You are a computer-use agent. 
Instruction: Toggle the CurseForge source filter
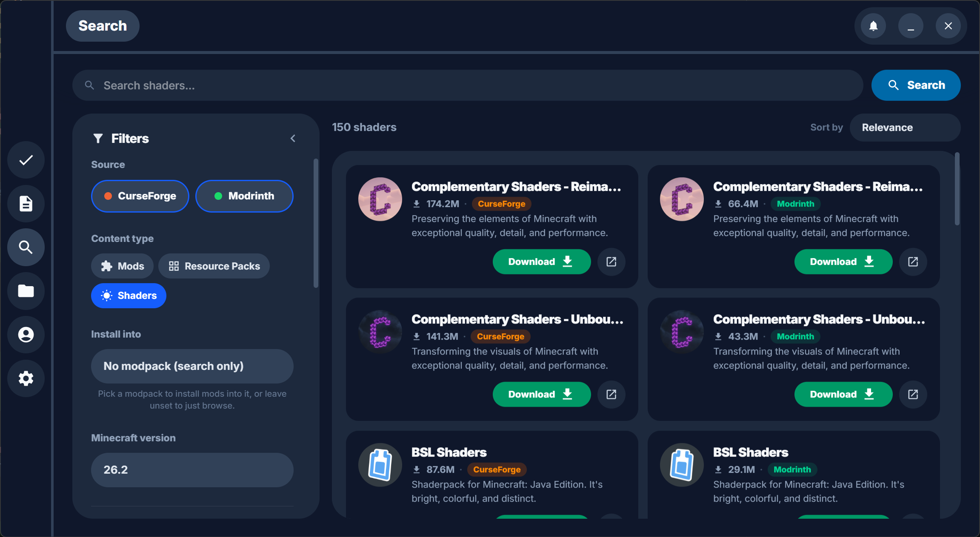click(140, 196)
